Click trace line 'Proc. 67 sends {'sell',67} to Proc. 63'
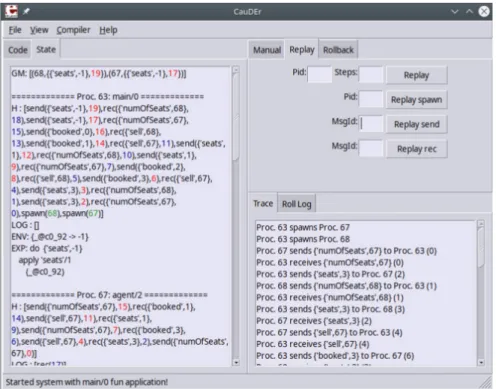This screenshot has width=496, height=389. (329, 332)
